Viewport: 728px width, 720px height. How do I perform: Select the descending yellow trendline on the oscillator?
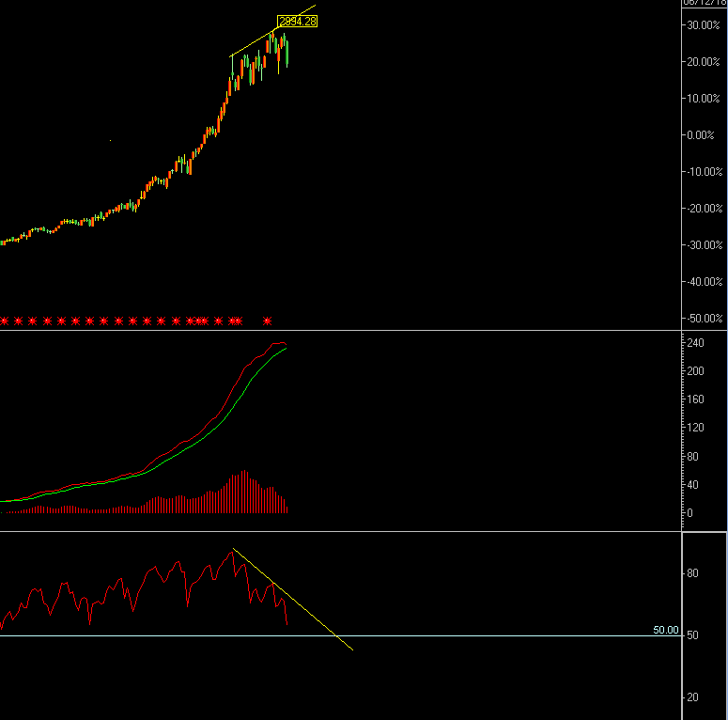click(293, 600)
